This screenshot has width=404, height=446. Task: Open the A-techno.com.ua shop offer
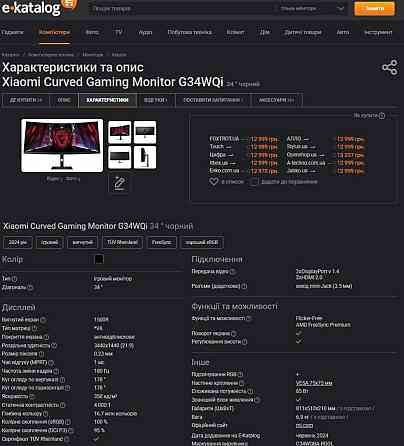click(x=306, y=163)
